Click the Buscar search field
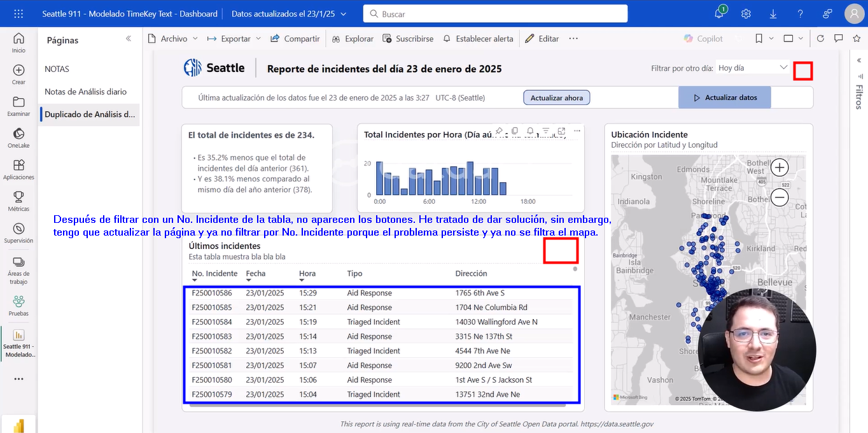This screenshot has height=433, width=868. [x=495, y=14]
